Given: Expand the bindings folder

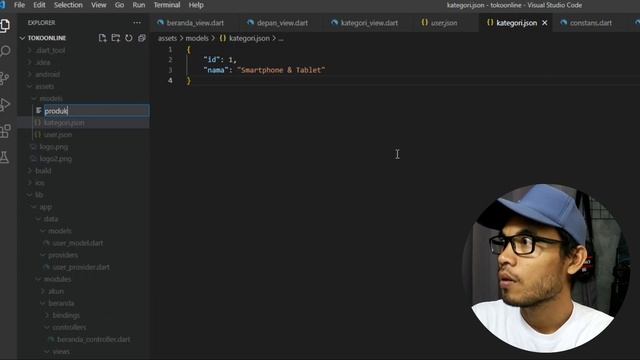Looking at the screenshot, I should point(47,315).
